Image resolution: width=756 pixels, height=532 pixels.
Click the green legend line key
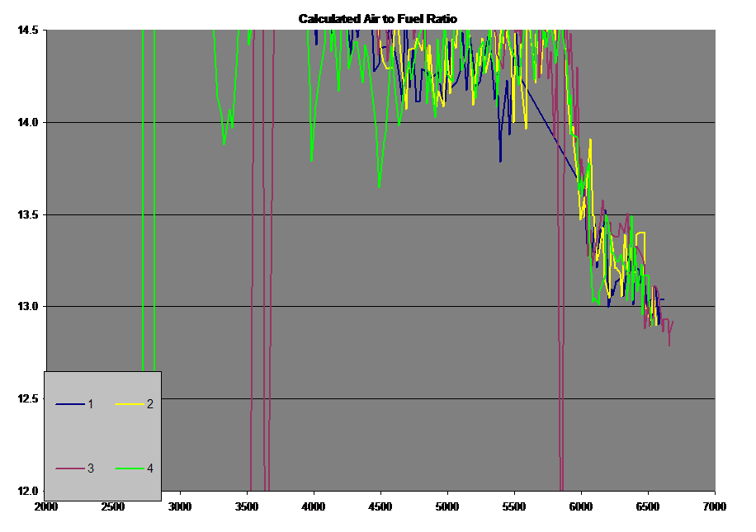pos(130,468)
